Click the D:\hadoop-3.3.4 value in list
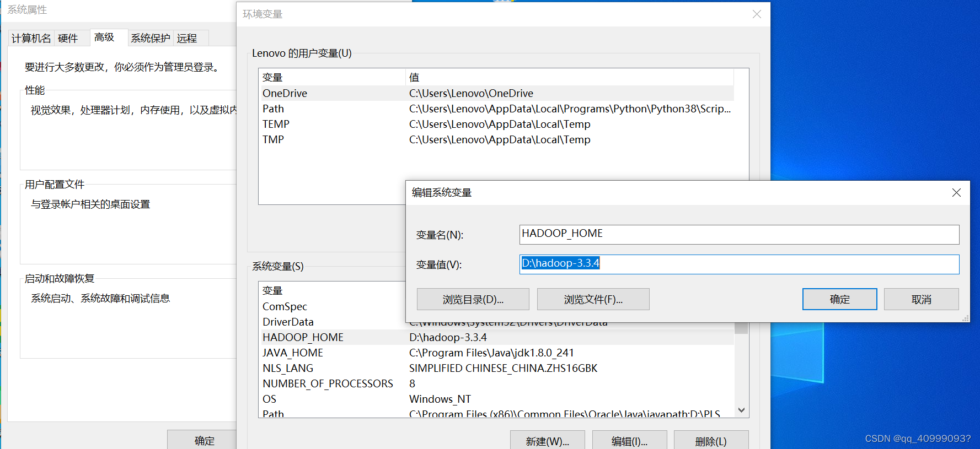 pyautogui.click(x=448, y=337)
